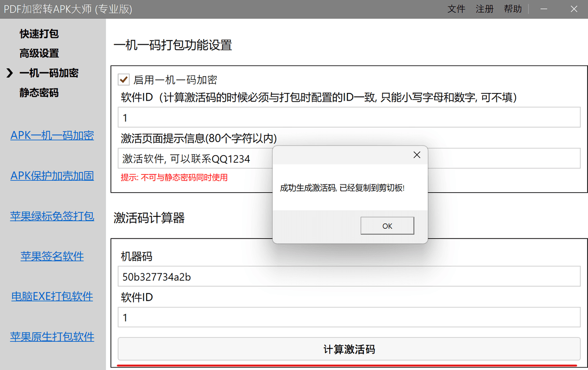The image size is (588, 370).
Task: Switch to the 快速打包 section
Action: tap(39, 33)
